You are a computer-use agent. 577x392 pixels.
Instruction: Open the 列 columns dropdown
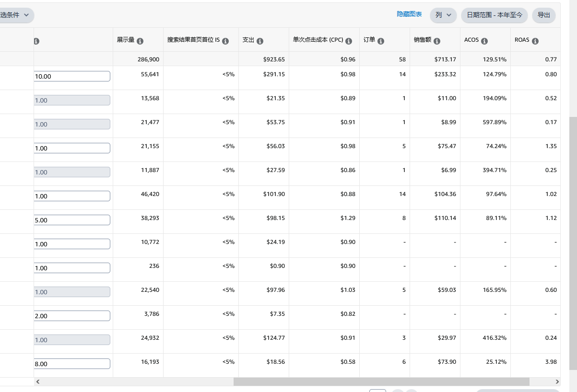443,15
